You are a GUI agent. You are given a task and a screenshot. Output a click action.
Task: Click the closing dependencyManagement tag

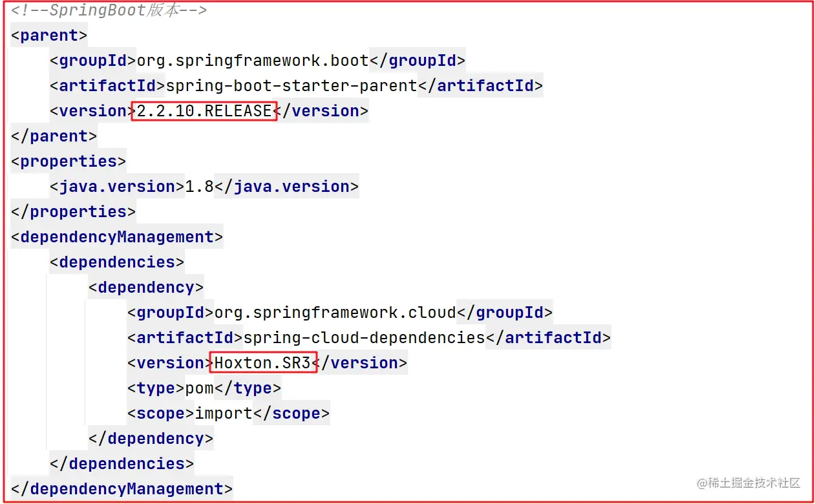tap(122, 489)
